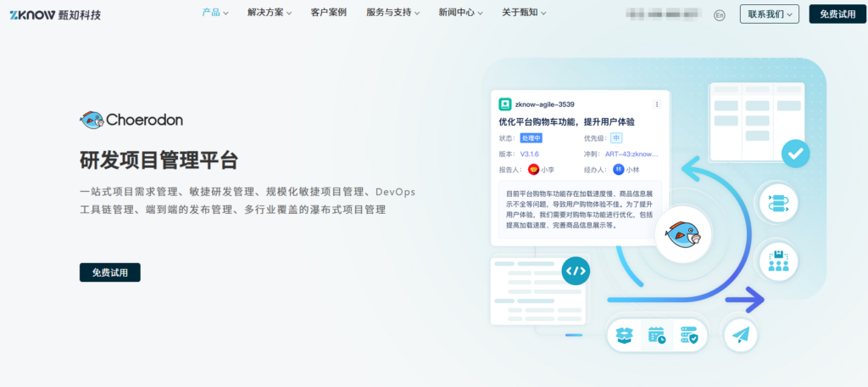Click the calendar with clock icon

[657, 336]
